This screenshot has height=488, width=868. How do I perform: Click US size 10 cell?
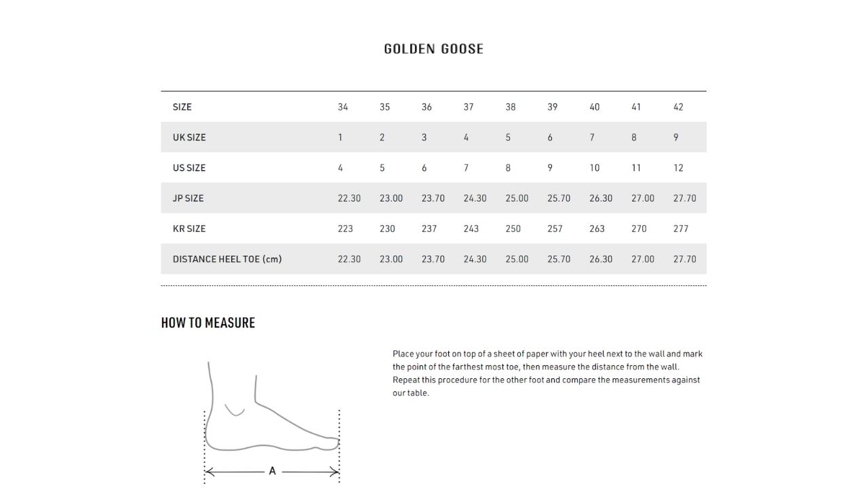point(594,168)
